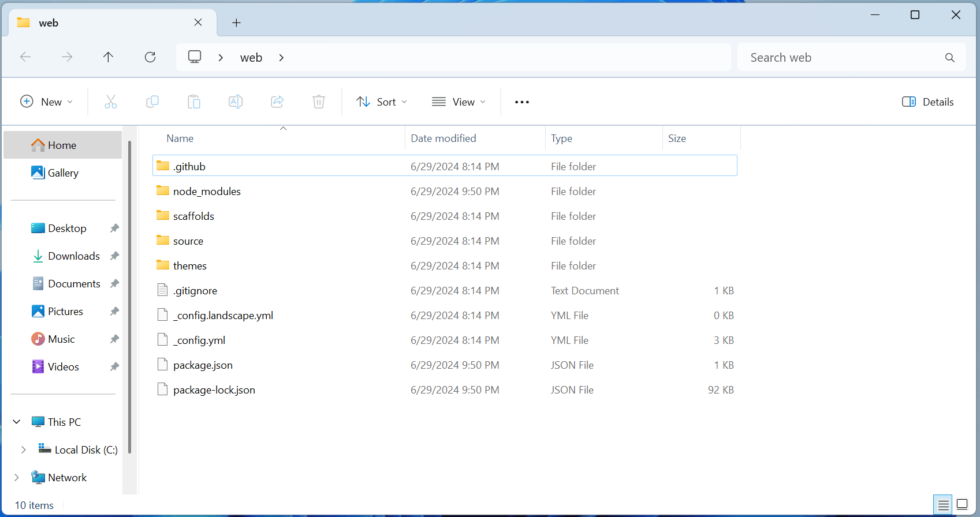The width and height of the screenshot is (980, 517).
Task: Open the View dropdown menu
Action: pos(459,102)
